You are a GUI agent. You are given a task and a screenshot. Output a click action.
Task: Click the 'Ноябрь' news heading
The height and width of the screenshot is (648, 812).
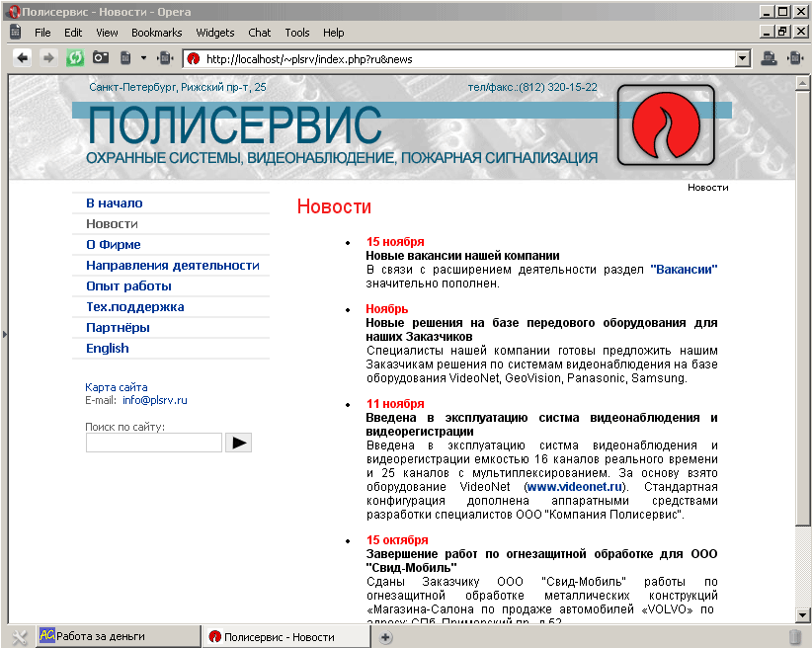coord(387,309)
